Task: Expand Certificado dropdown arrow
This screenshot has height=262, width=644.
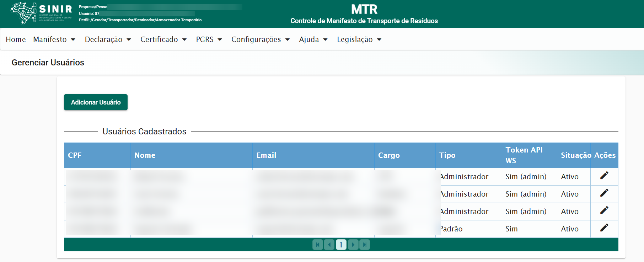Action: [184, 39]
